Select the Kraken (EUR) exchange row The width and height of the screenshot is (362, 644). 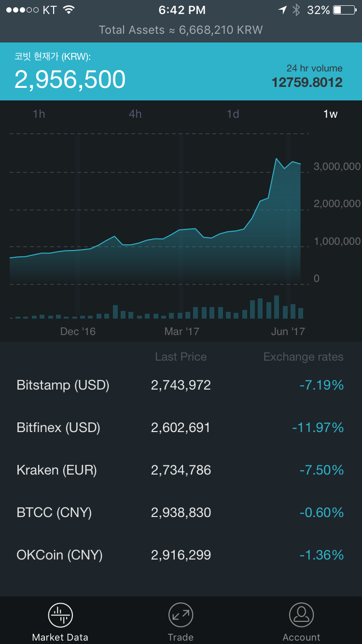click(181, 470)
